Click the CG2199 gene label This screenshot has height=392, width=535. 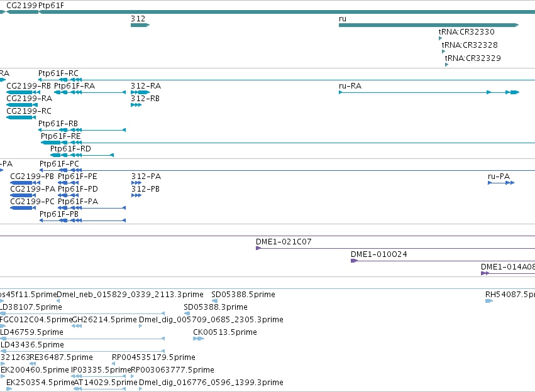22,6
